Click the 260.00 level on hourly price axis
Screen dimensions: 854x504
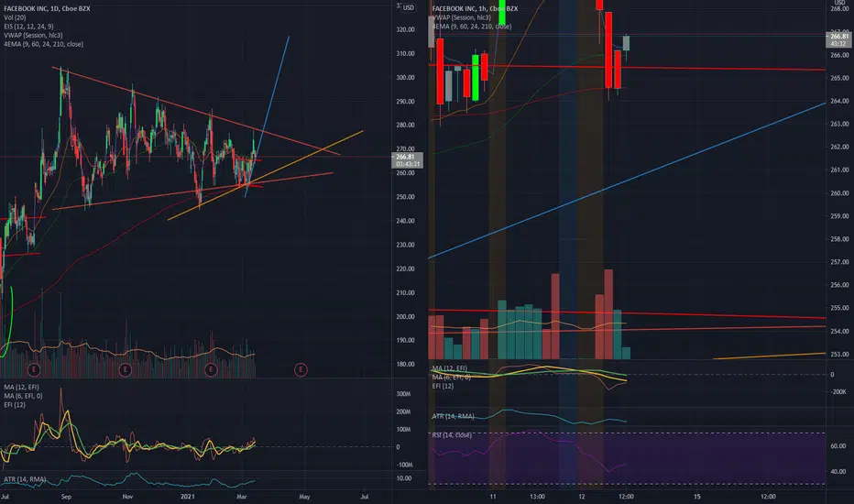[839, 192]
